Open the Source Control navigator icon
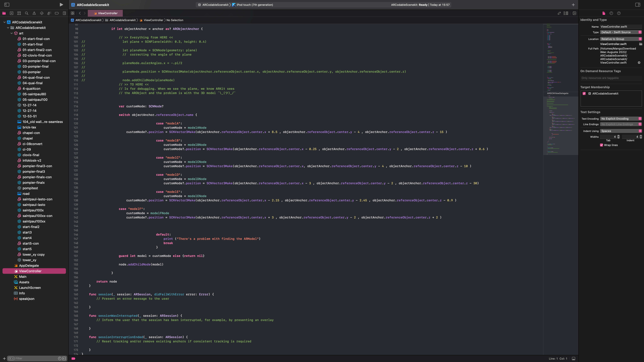Viewport: 644px width, 362px height. (11, 13)
